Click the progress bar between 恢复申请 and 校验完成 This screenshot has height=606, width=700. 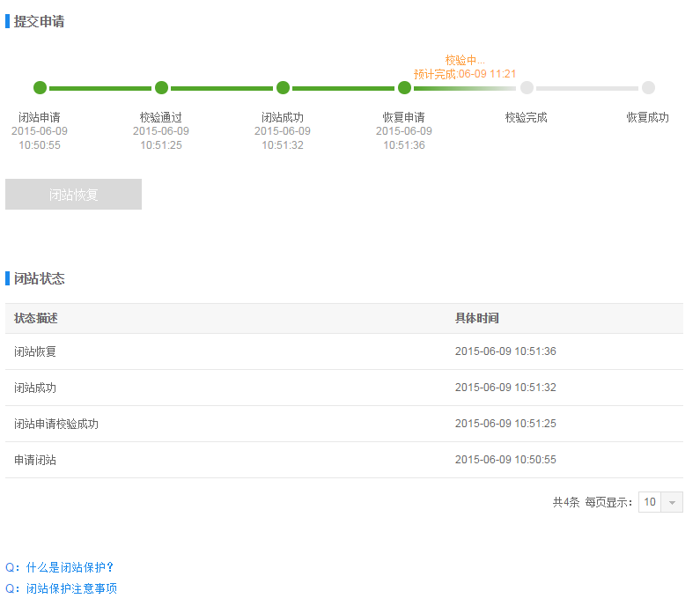tap(465, 88)
